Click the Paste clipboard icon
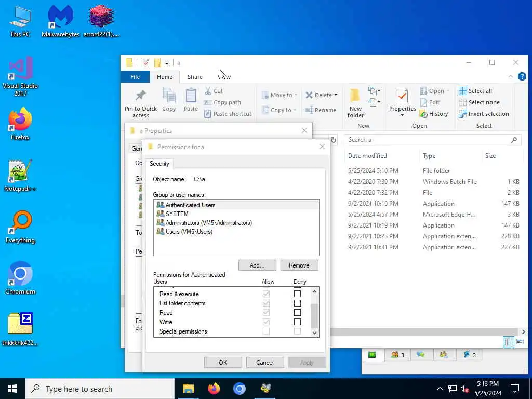Image resolution: width=532 pixels, height=399 pixels. [191, 96]
